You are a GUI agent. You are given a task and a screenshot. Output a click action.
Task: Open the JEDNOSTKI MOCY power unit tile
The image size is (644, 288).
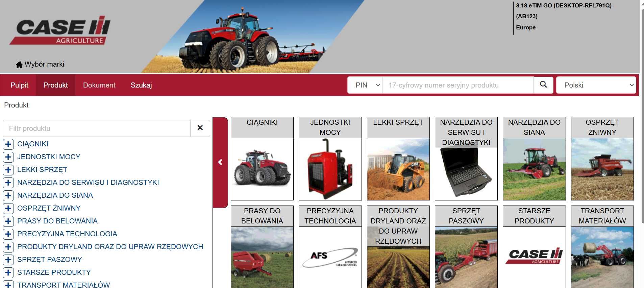(330, 159)
